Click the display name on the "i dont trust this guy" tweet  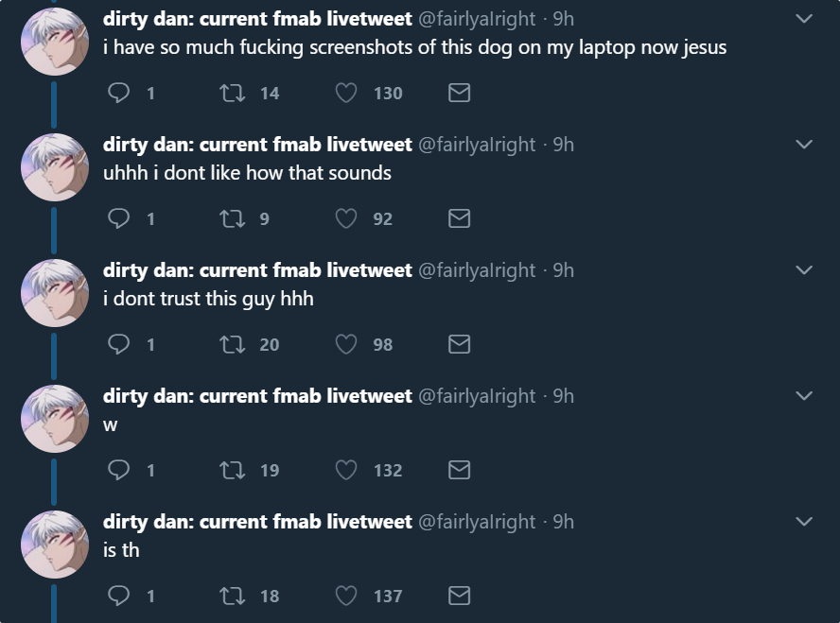click(257, 270)
